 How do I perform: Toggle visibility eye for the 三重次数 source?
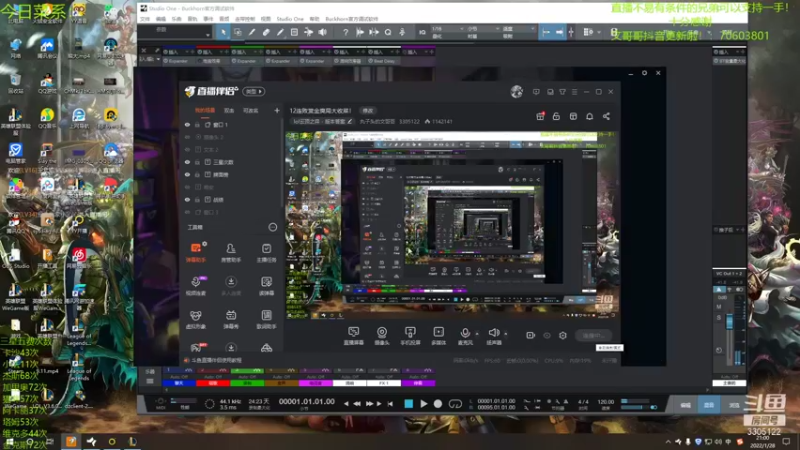pos(187,162)
